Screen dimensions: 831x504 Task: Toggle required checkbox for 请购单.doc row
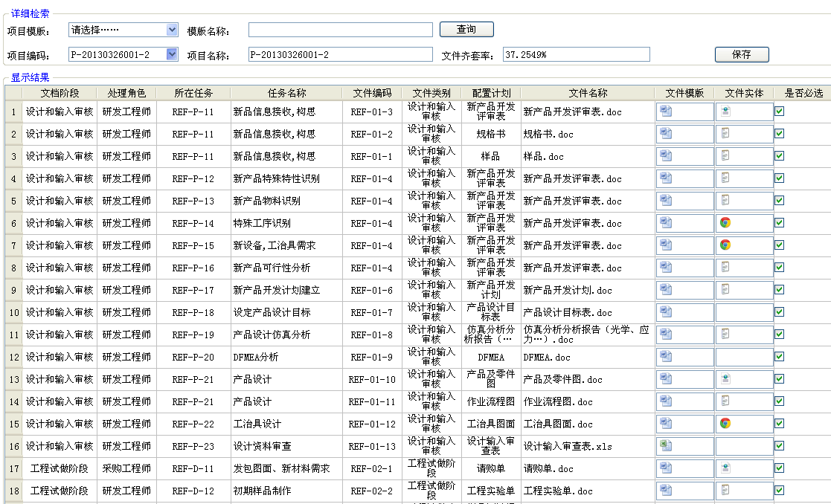[x=780, y=468]
